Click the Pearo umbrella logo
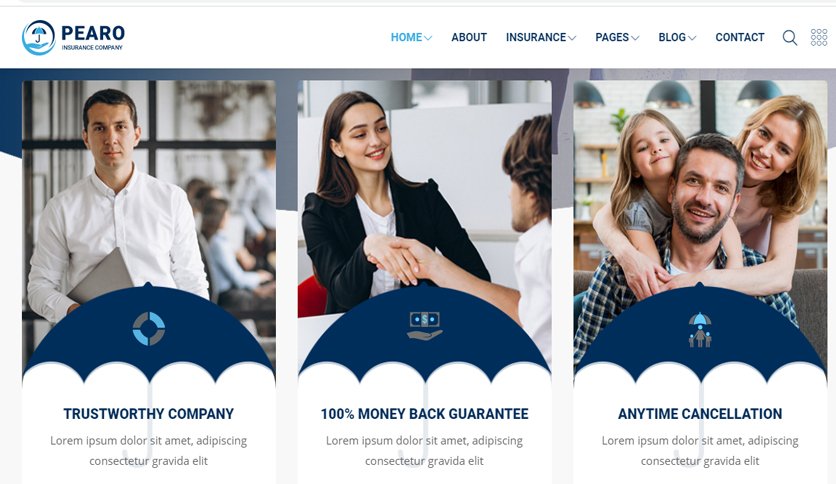The height and width of the screenshot is (484, 836). point(38,38)
